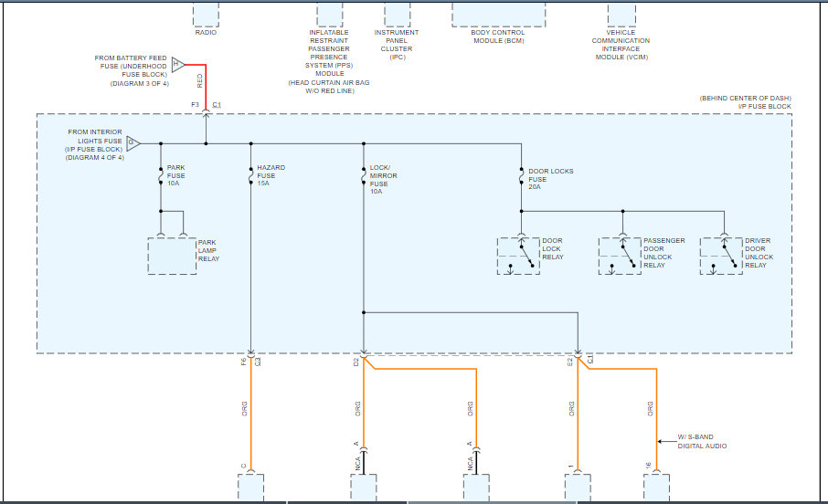Click the pin 16 label at bottom
828x504 pixels.
click(x=649, y=466)
